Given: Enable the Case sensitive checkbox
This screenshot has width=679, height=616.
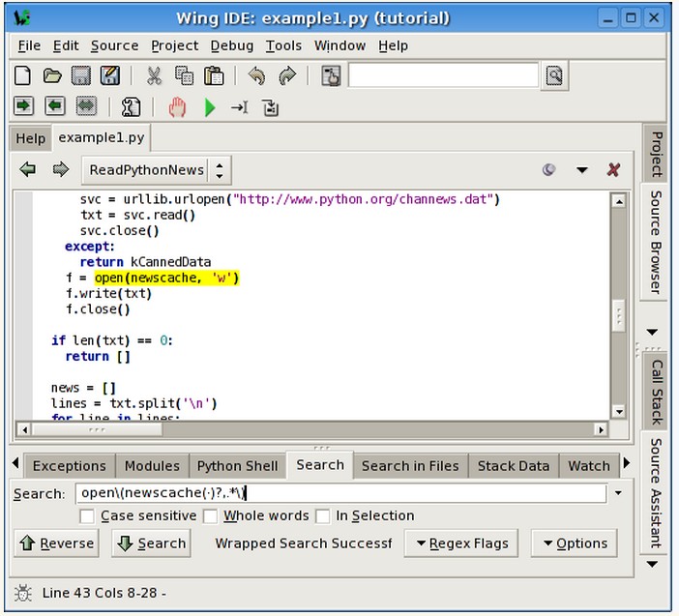Looking at the screenshot, I should click(x=87, y=516).
